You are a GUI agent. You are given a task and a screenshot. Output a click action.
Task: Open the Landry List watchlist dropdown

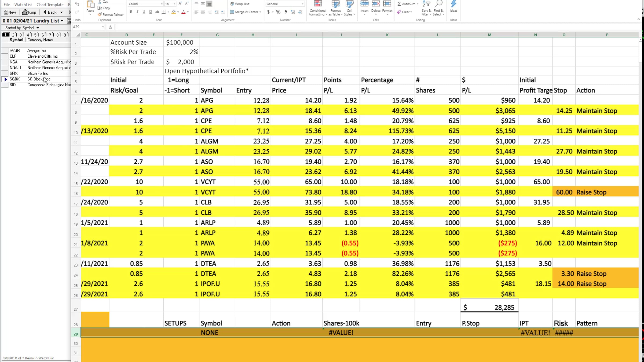tap(62, 21)
